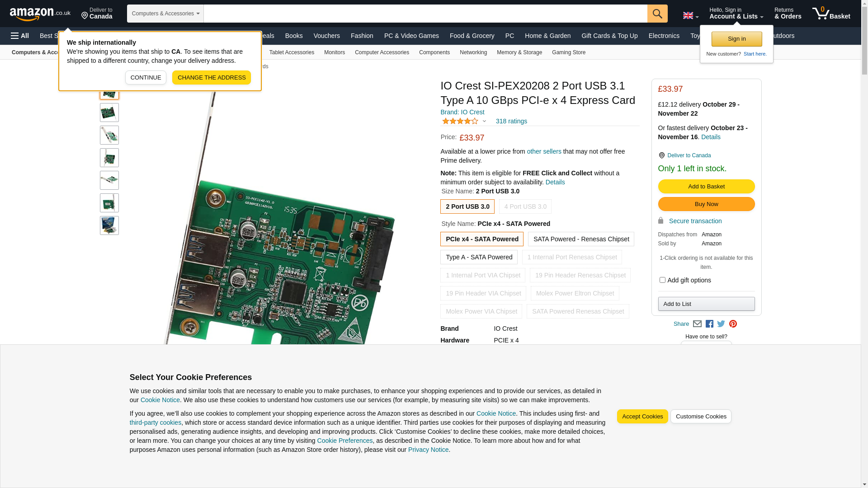Click the search magnifying glass button
Image resolution: width=868 pixels, height=488 pixels.
[657, 14]
